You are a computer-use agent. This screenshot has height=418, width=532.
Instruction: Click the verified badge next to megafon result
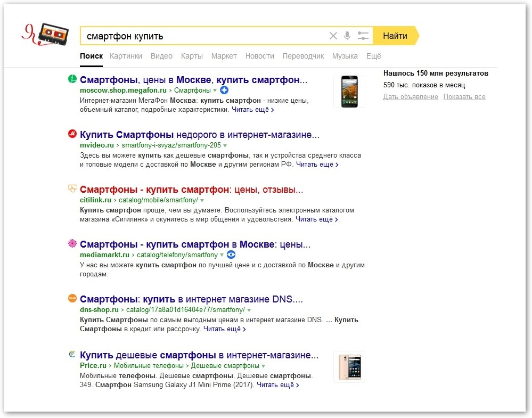224,90
